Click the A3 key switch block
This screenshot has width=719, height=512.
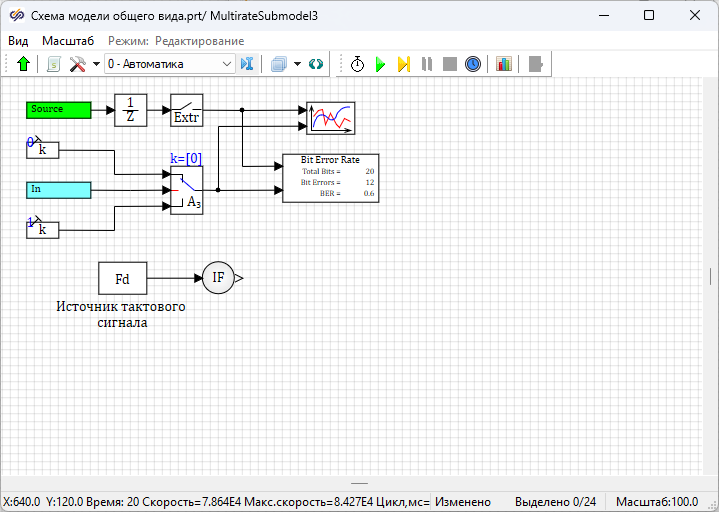click(x=187, y=190)
